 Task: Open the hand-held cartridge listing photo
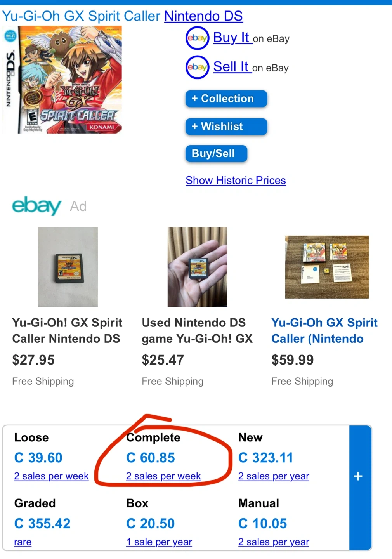pyautogui.click(x=197, y=267)
